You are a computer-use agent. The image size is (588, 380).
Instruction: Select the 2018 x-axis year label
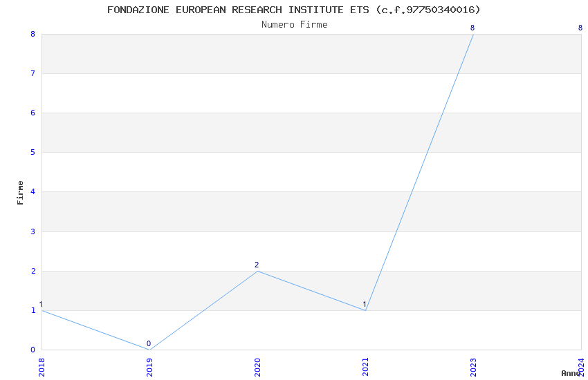(42, 367)
